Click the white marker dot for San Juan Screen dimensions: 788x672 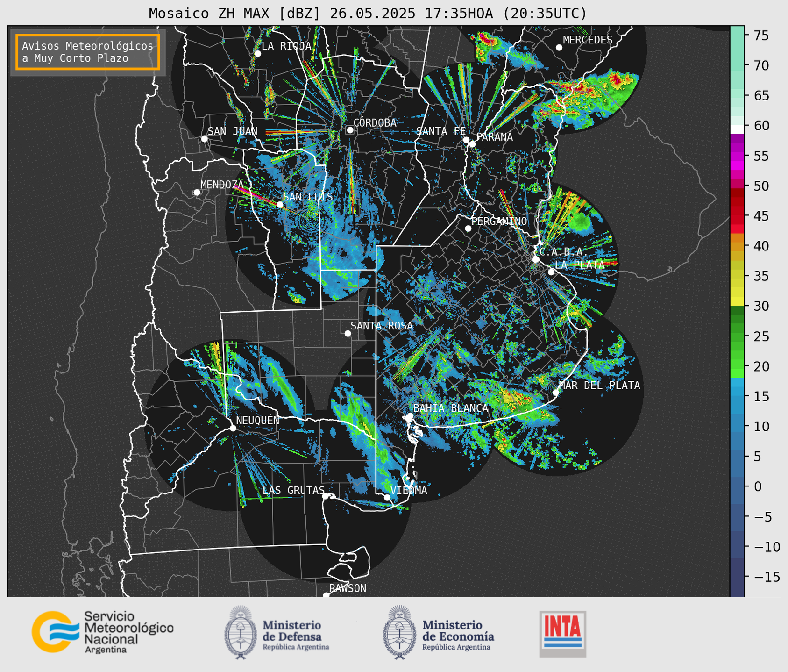pyautogui.click(x=204, y=139)
